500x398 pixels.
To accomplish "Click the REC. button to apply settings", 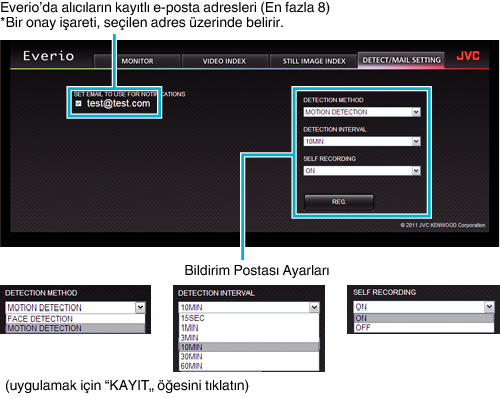I will pyautogui.click(x=339, y=202).
